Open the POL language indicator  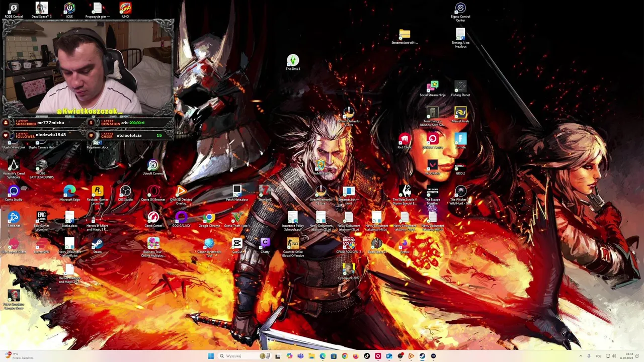pyautogui.click(x=598, y=356)
